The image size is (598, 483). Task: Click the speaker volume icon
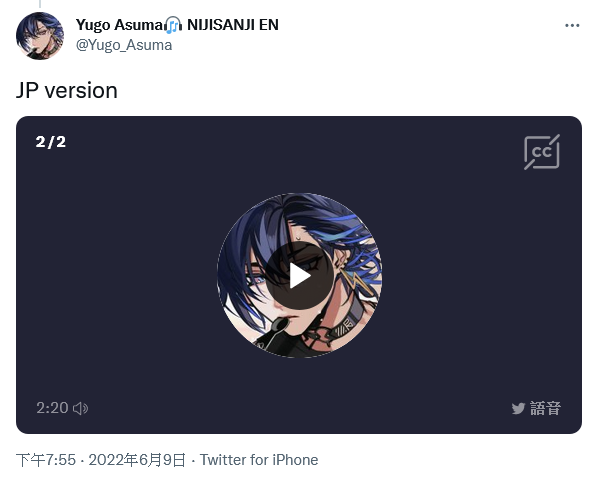[80, 408]
